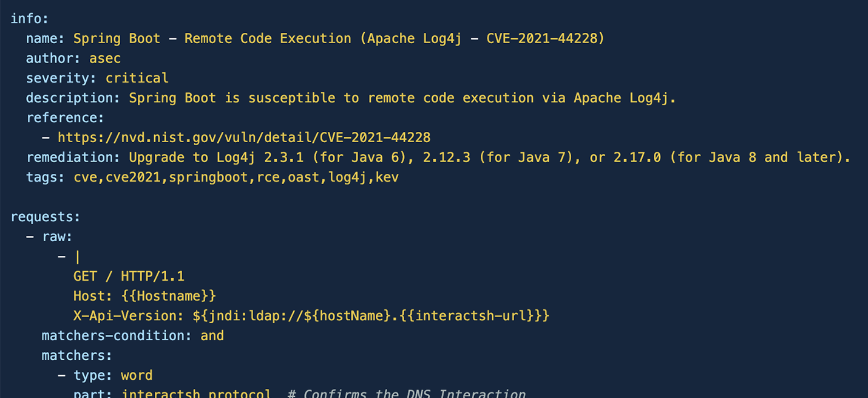This screenshot has width=868, height=398.
Task: Select the author value 'asec'
Action: [105, 58]
